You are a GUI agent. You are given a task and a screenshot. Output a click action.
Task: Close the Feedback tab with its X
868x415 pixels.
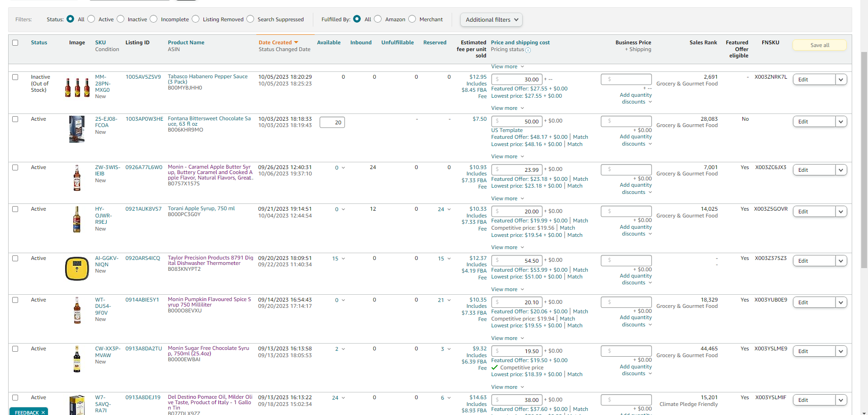click(x=43, y=412)
